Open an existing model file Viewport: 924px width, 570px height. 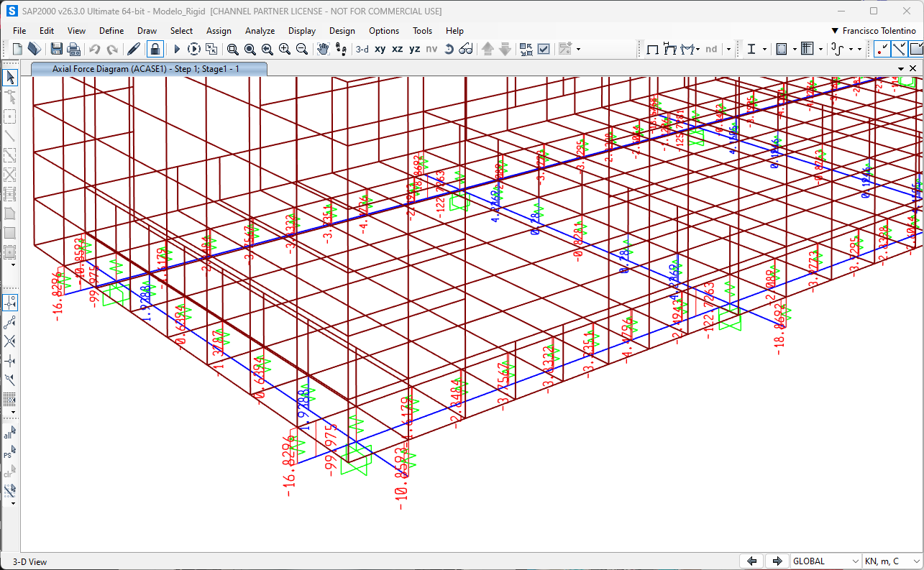tap(34, 48)
